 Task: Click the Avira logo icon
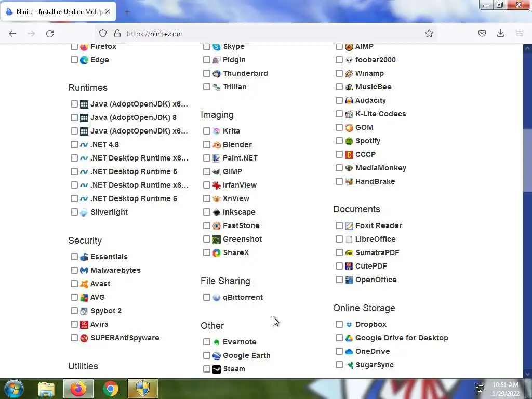click(x=84, y=324)
